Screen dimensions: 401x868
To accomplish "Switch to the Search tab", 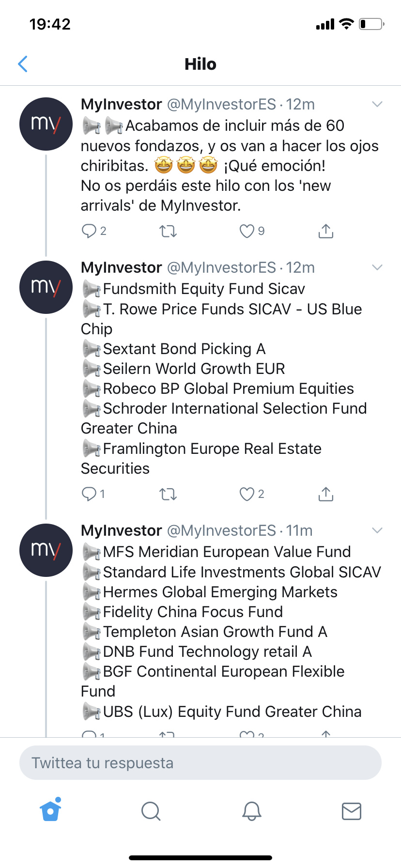I will click(x=151, y=811).
